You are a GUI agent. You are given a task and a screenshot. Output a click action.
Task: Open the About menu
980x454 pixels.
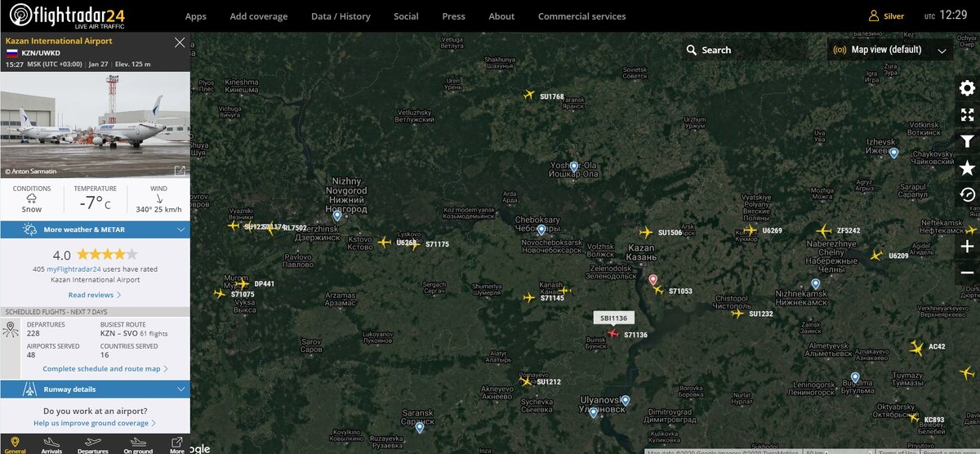(501, 16)
